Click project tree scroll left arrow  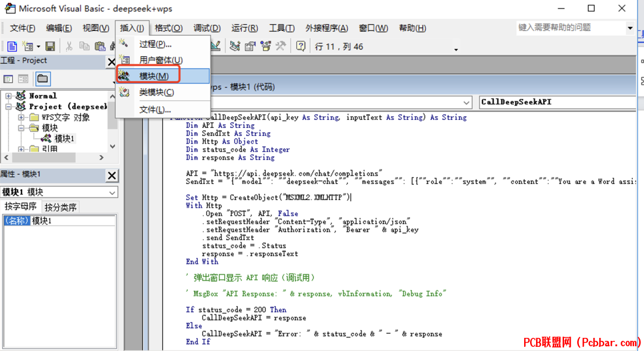point(6,158)
